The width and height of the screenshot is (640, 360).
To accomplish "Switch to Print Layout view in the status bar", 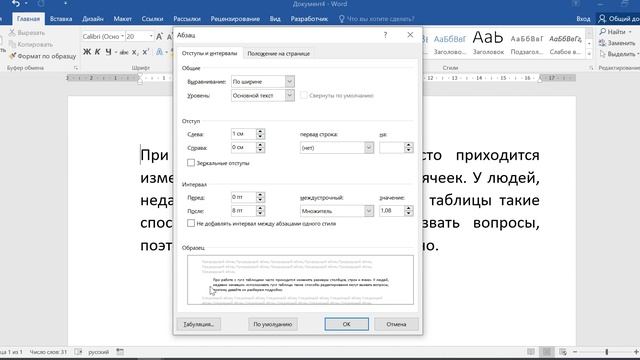I will pyautogui.click(x=547, y=352).
